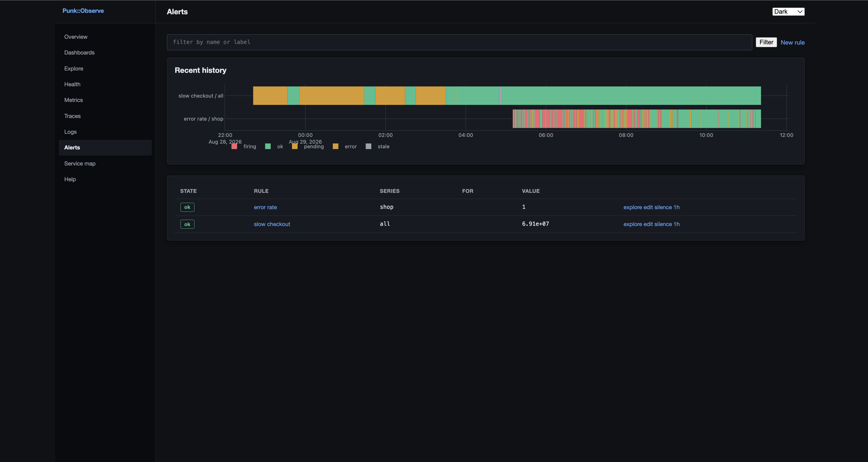Viewport: 868px width, 462px height.
Task: Click the 22:00 axis label
Action: click(225, 135)
